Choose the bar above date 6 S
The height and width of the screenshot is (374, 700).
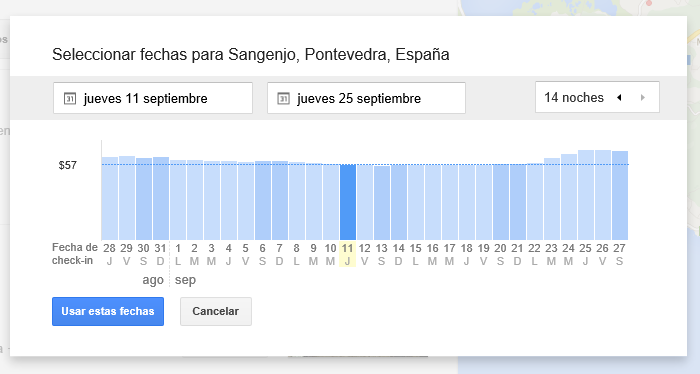tap(262, 200)
